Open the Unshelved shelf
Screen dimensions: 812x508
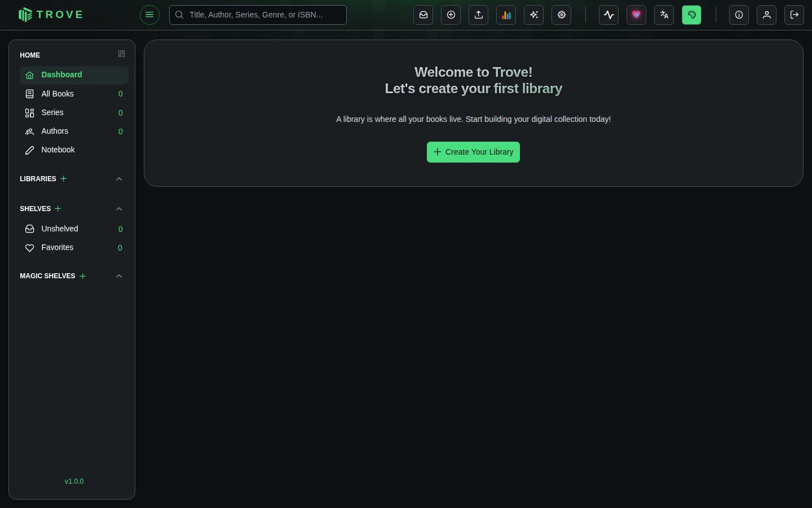74,229
